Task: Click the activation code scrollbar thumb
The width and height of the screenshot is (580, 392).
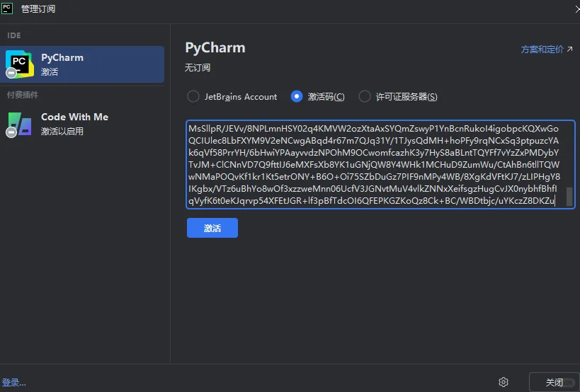Action: (x=569, y=196)
